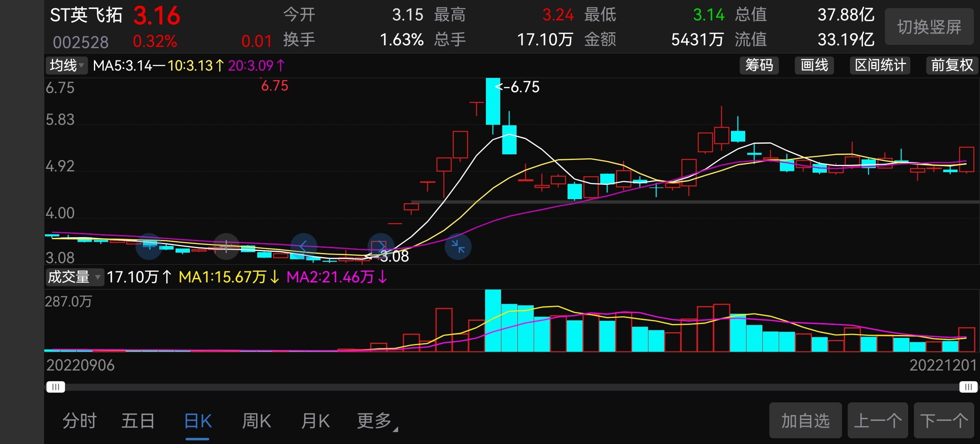Toggle 前复权 price adjustment mode

(952, 65)
